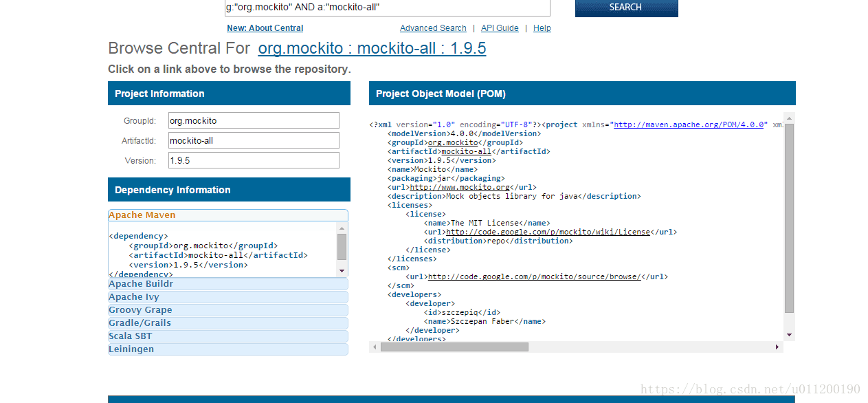Click the Szczepan Faber name line

485,321
